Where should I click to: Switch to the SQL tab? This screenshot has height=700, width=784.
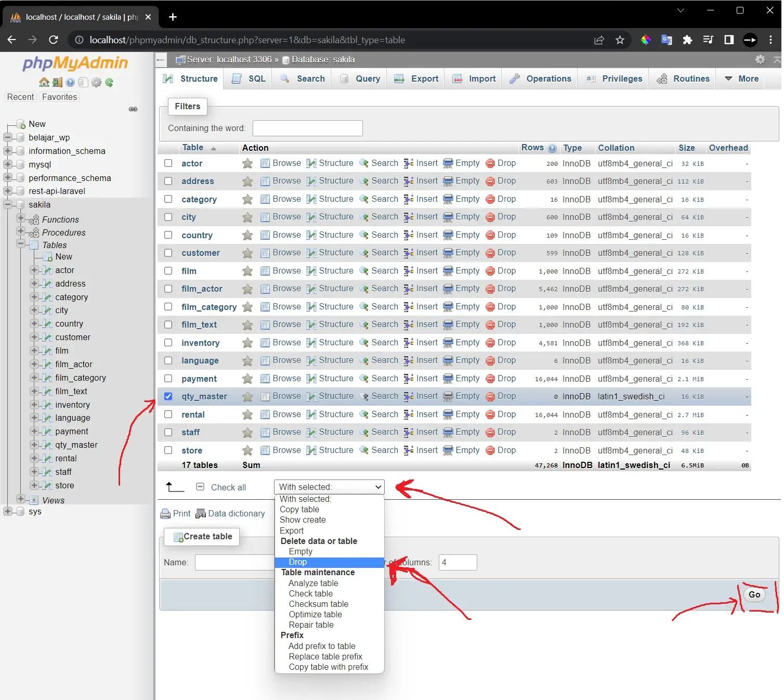[249, 79]
